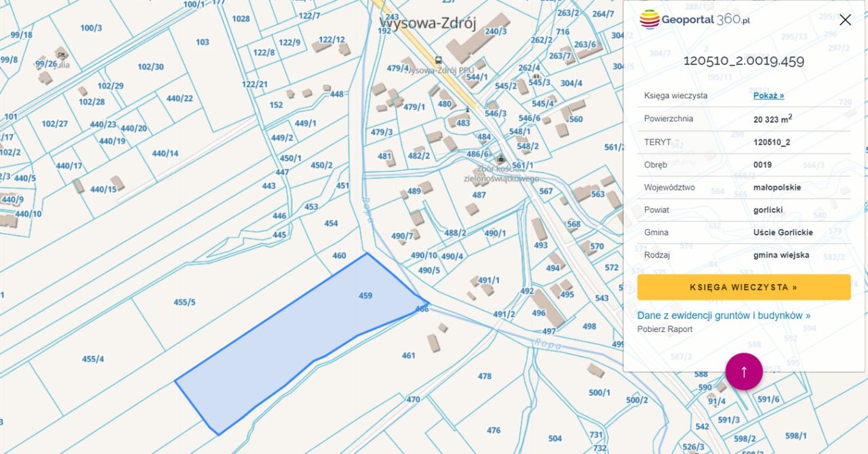Select parcel 461 on the map
Image resolution: width=868 pixels, height=454 pixels.
pos(408,355)
